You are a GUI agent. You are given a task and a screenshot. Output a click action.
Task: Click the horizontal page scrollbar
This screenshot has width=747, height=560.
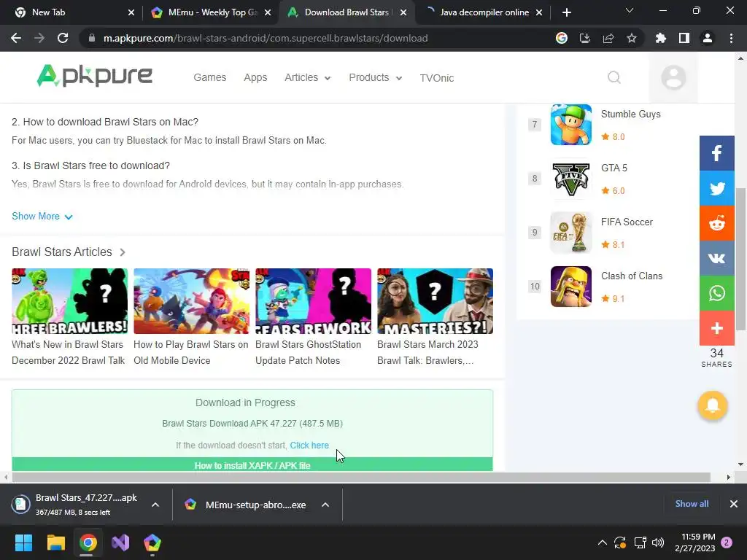361,477
